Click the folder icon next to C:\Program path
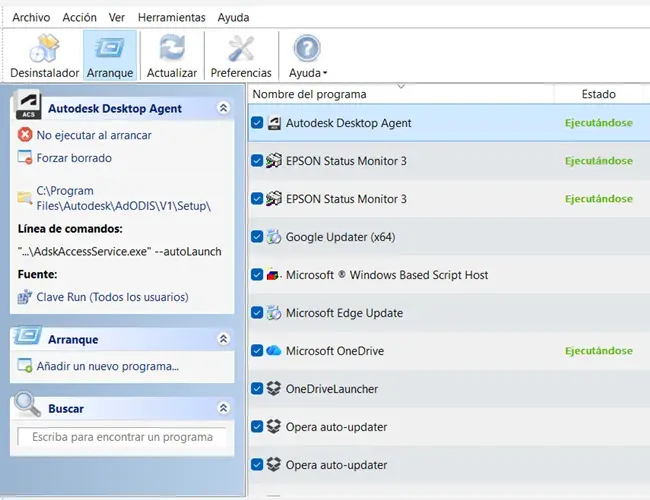Screen dimensions: 650x500 click(25, 198)
